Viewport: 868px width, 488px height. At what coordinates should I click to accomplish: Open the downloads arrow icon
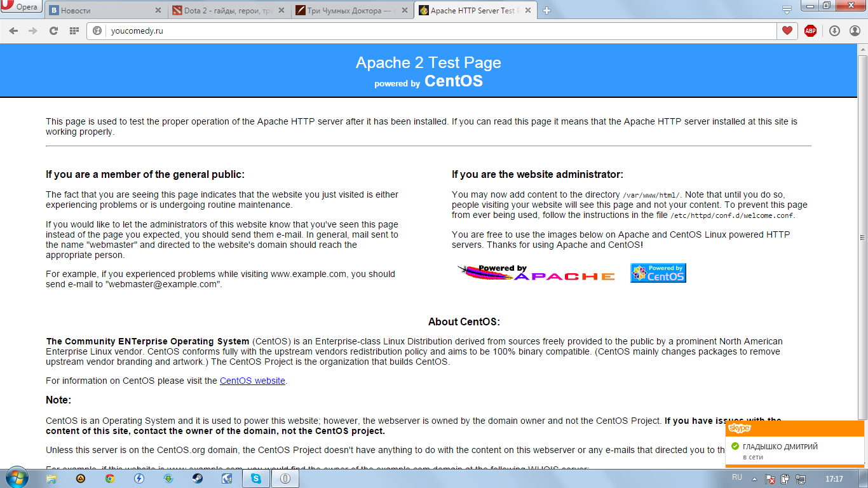(x=834, y=30)
